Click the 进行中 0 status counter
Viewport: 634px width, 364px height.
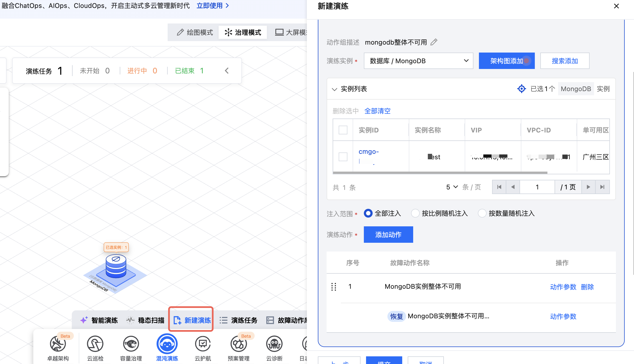pyautogui.click(x=142, y=71)
